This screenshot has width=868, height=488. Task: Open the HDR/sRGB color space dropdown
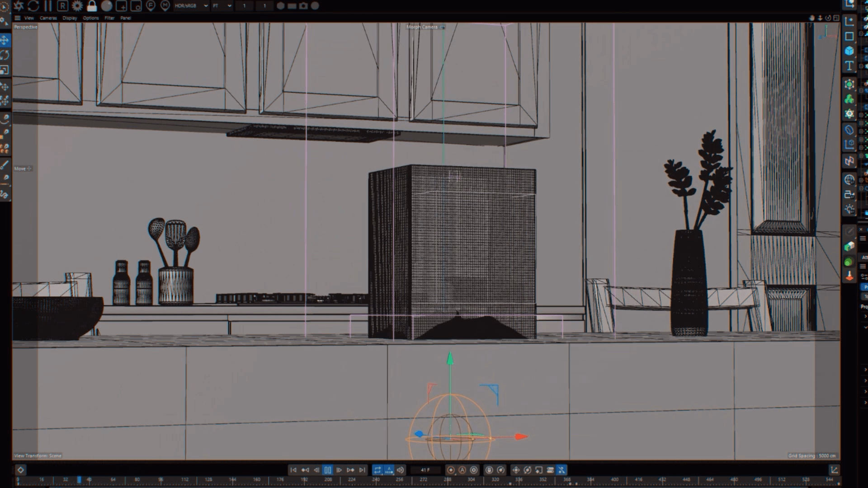[191, 6]
